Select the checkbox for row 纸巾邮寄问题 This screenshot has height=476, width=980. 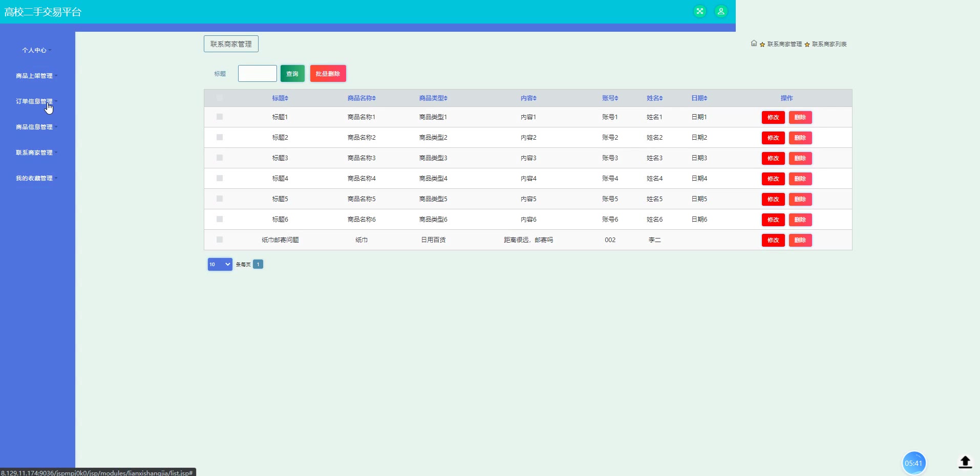(220, 240)
